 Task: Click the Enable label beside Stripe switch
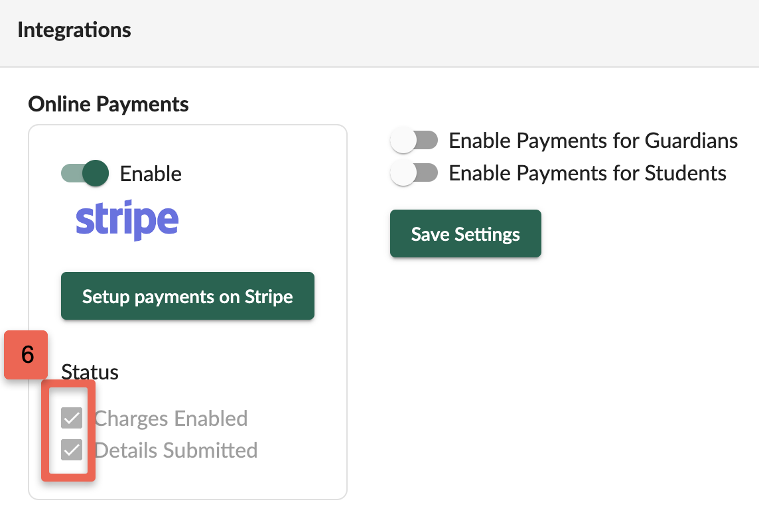[151, 174]
